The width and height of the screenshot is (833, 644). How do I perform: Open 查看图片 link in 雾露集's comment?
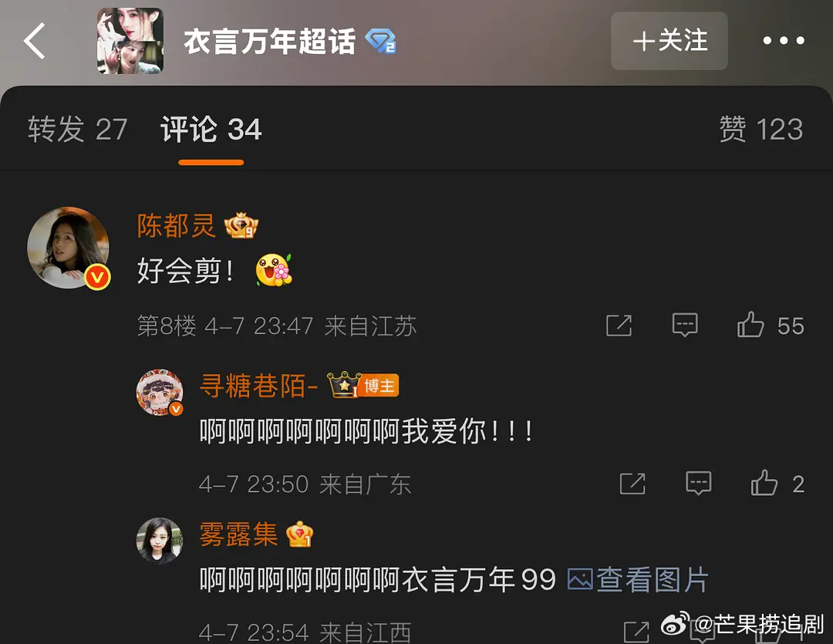[x=638, y=579]
